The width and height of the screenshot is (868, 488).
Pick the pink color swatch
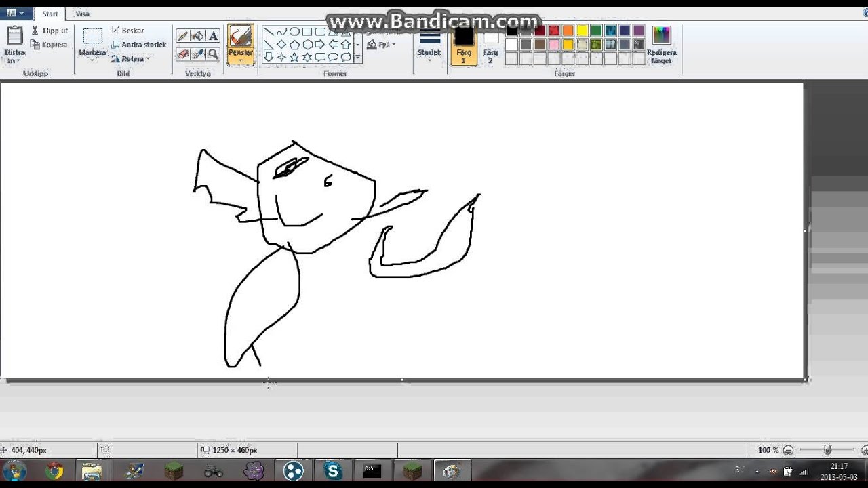[554, 45]
